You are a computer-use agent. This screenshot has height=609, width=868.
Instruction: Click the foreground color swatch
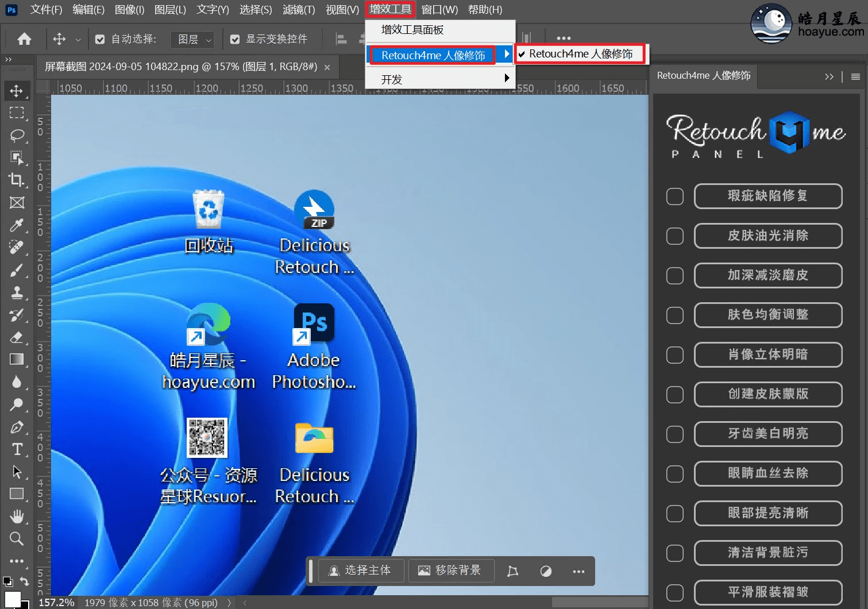(x=12, y=599)
